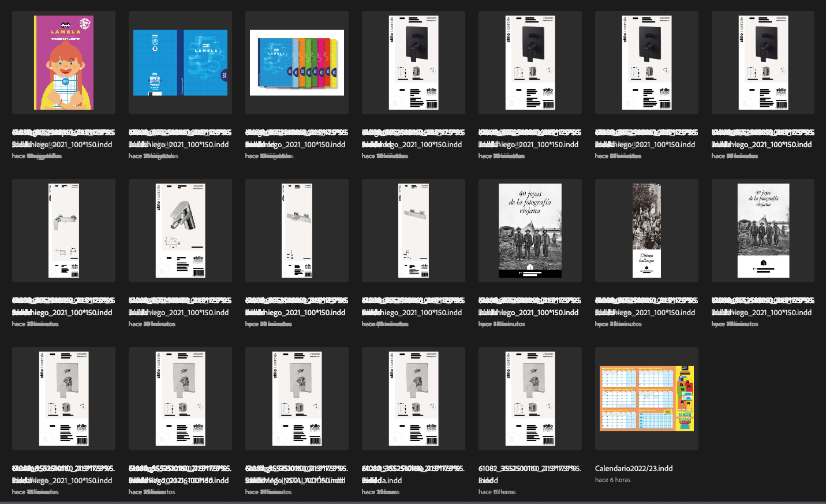Select the second black shower mixer thumbnail
The image size is (826, 504).
tap(530, 62)
